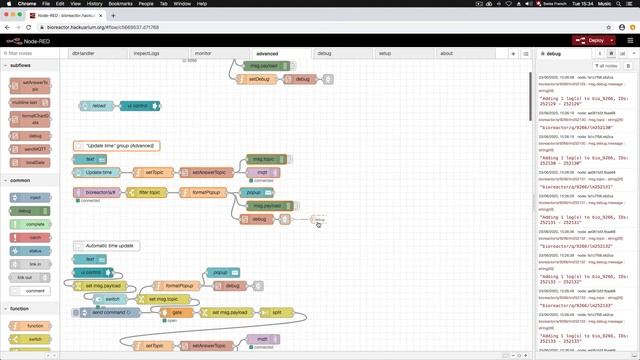
Task: Select the gate node on canvas
Action: tap(176, 313)
